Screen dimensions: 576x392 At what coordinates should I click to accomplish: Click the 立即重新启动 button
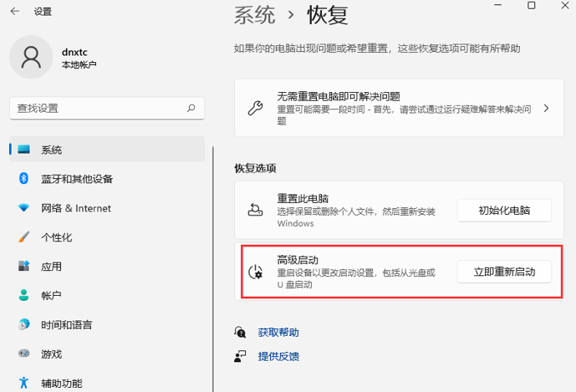tap(504, 272)
